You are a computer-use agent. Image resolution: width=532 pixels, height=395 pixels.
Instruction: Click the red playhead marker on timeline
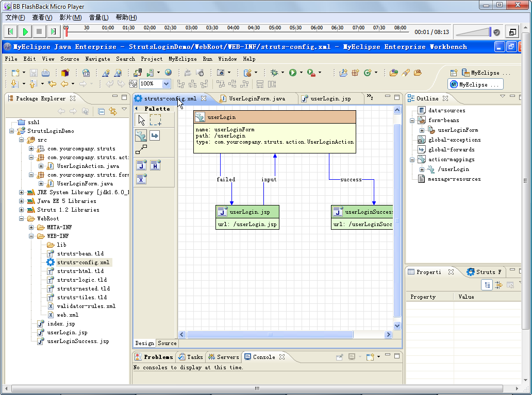pos(66,32)
